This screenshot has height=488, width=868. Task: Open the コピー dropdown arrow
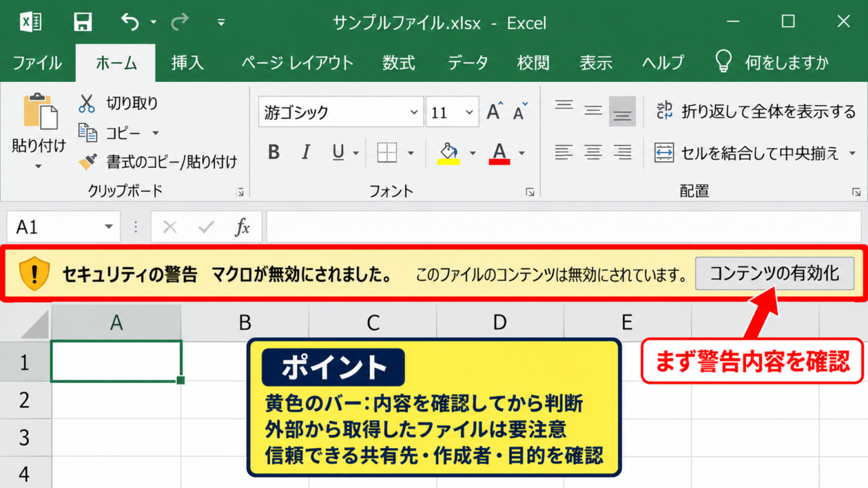pyautogui.click(x=155, y=133)
